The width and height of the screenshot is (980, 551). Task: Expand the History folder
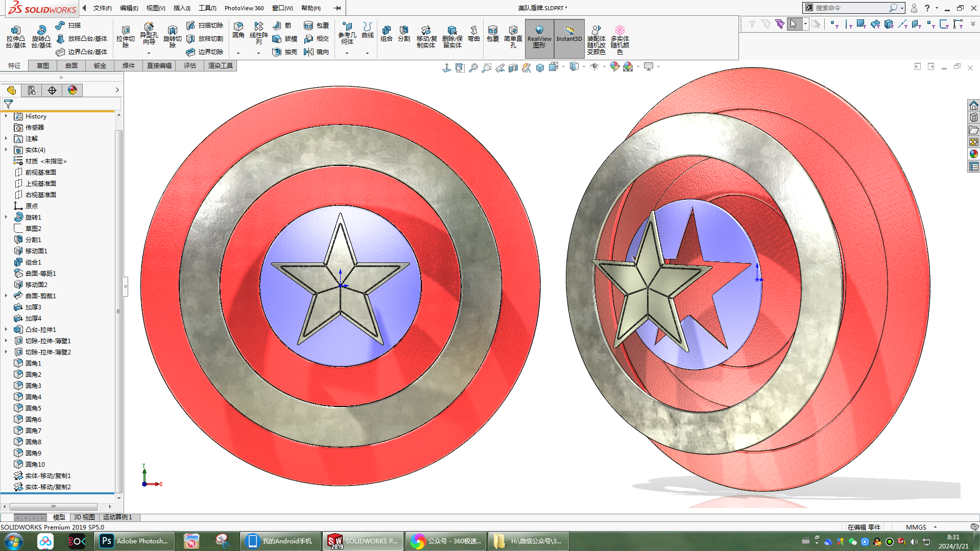[x=6, y=116]
